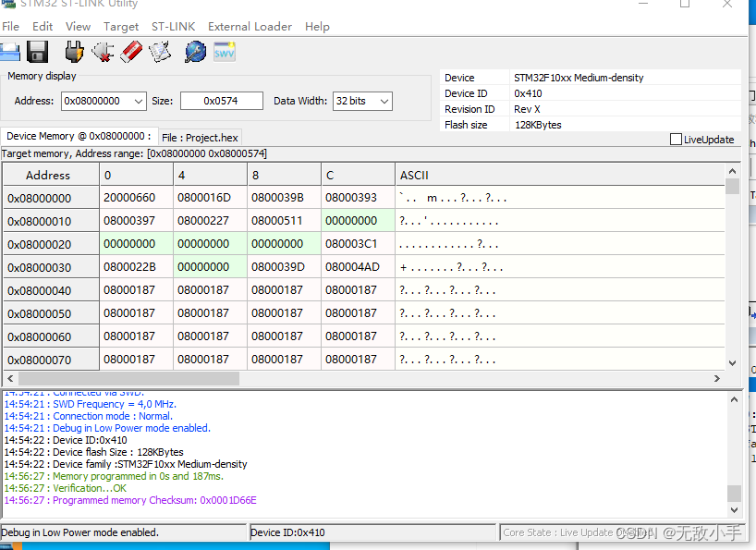Click the log panel's down scroll arrow
756x550 pixels.
pos(734,509)
